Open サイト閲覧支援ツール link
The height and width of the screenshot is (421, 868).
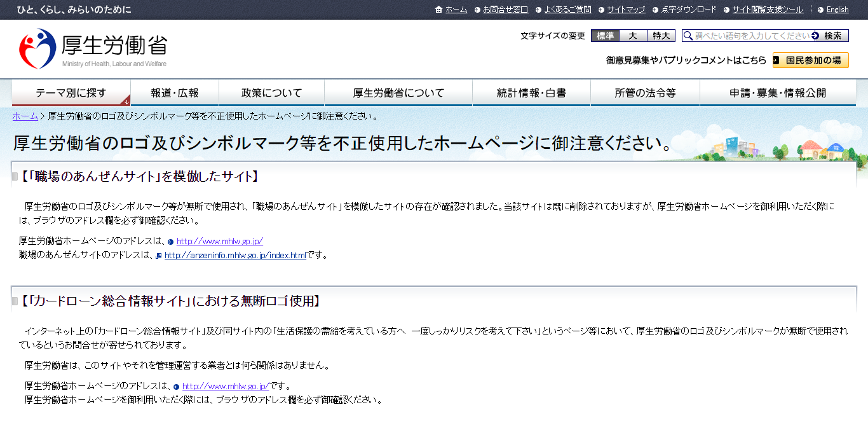click(768, 10)
